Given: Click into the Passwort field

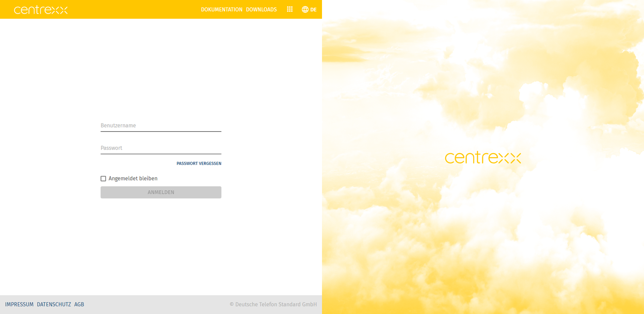Looking at the screenshot, I should click(161, 148).
